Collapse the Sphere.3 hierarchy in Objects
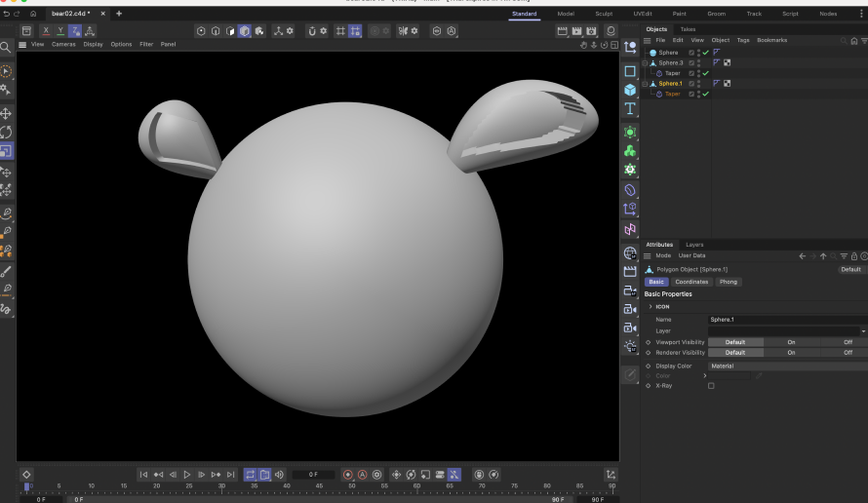 [646, 63]
